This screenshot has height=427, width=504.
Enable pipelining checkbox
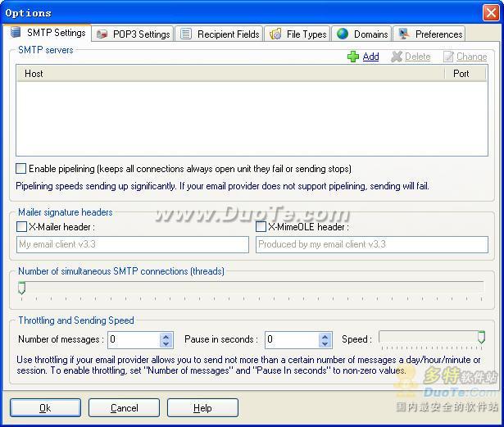(20, 169)
